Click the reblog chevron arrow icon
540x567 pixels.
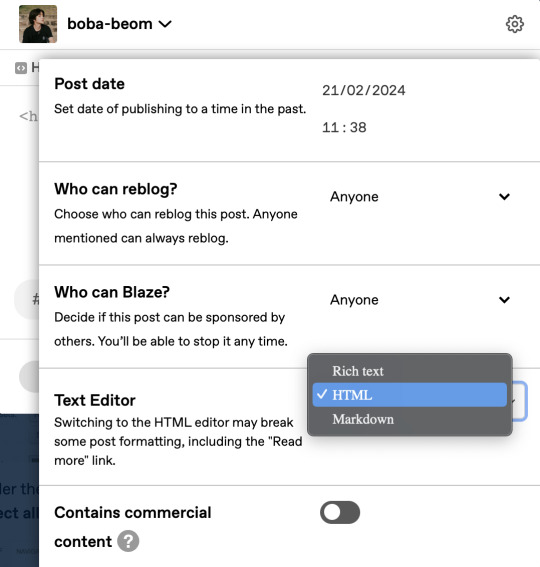[x=504, y=197]
